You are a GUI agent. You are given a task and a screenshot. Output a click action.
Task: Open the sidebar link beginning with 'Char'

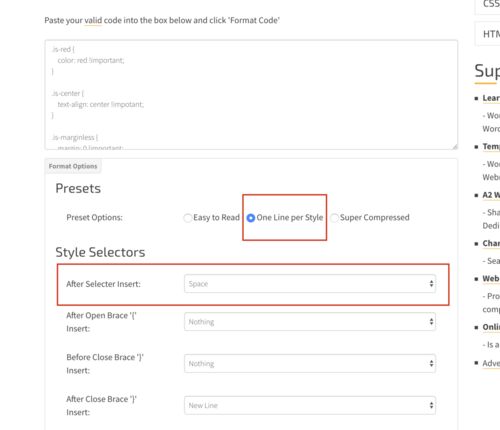pos(491,243)
